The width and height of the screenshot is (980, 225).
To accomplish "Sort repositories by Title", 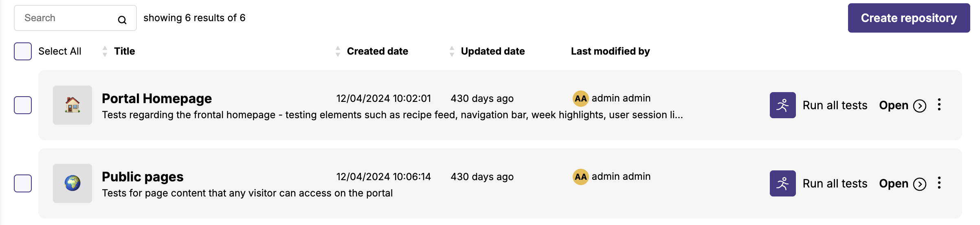I will 105,51.
